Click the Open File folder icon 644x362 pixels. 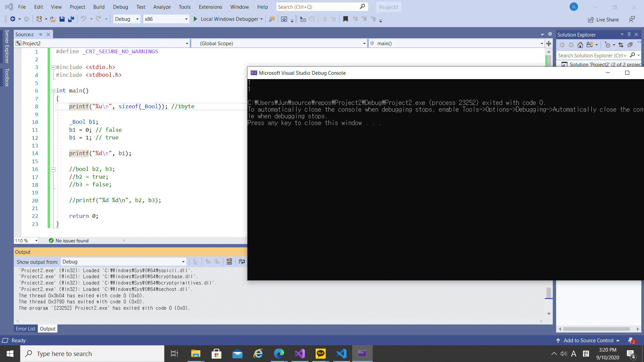point(53,19)
